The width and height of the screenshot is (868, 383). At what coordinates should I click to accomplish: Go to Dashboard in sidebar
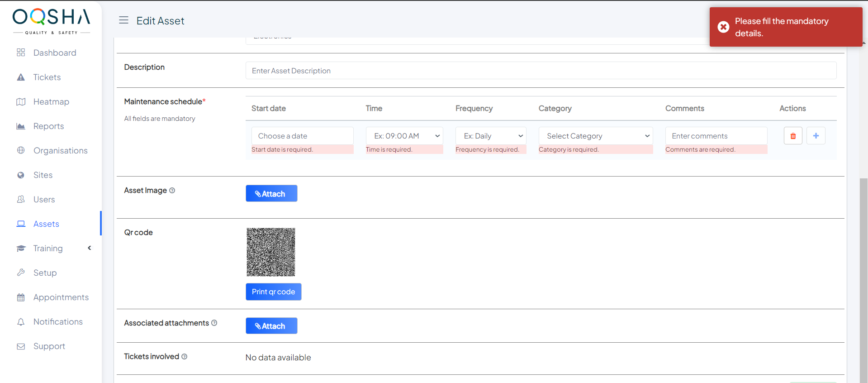coord(54,53)
